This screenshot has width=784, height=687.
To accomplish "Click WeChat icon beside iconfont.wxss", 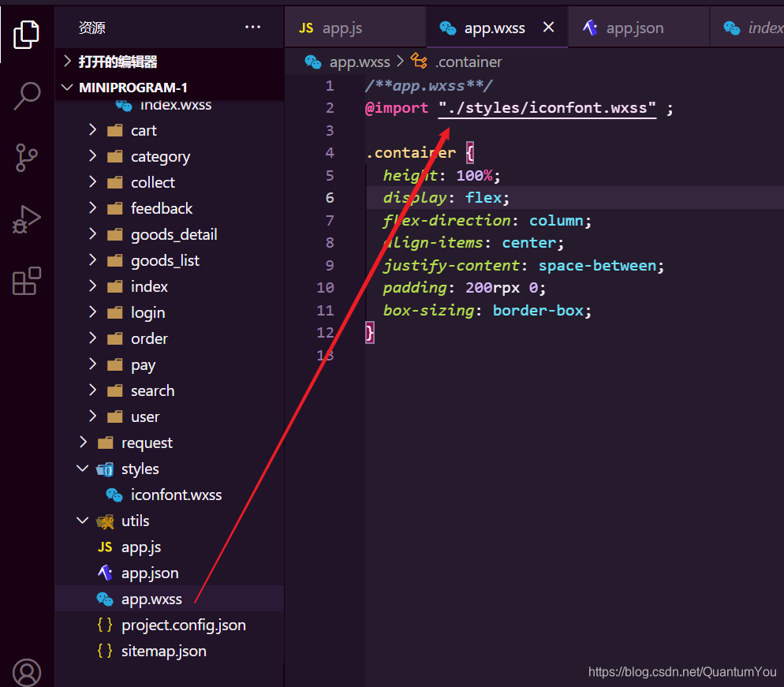I will [x=114, y=495].
